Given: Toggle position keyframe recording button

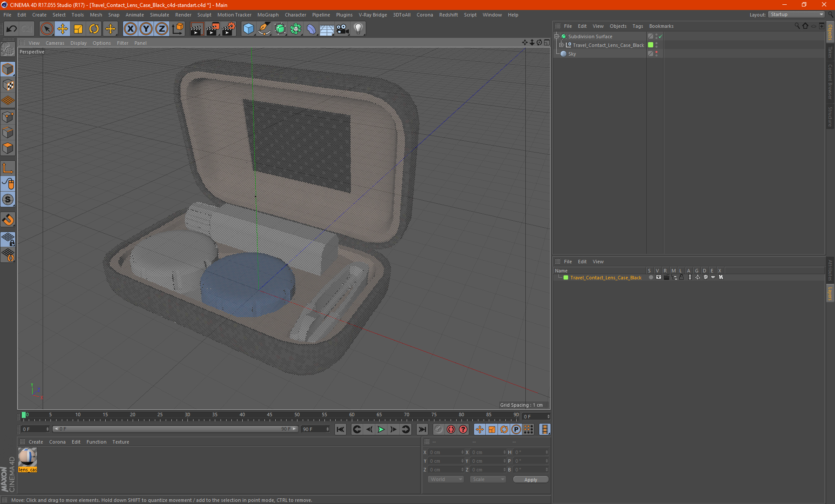Looking at the screenshot, I should tap(479, 429).
